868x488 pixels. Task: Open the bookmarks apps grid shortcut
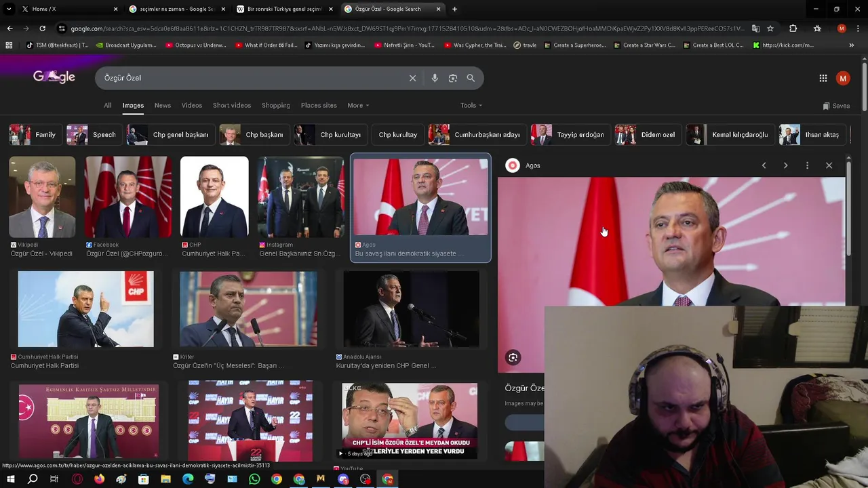tap(9, 45)
